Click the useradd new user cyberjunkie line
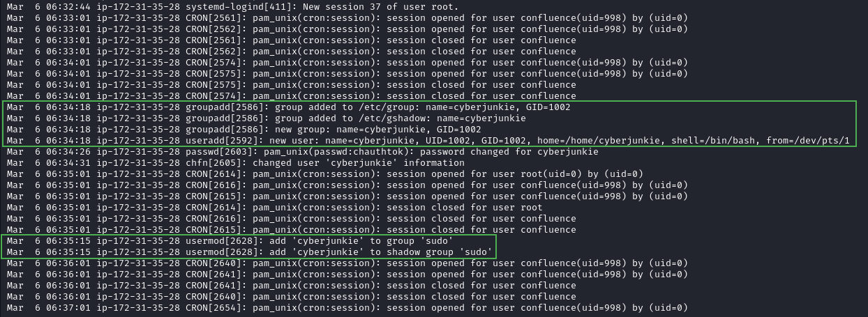The width and height of the screenshot is (868, 317). 428,140
